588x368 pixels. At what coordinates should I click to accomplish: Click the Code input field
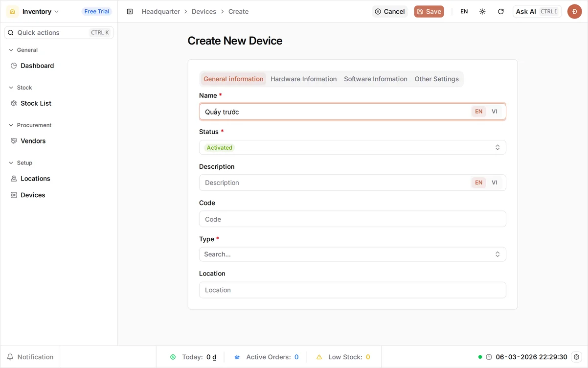pyautogui.click(x=352, y=219)
